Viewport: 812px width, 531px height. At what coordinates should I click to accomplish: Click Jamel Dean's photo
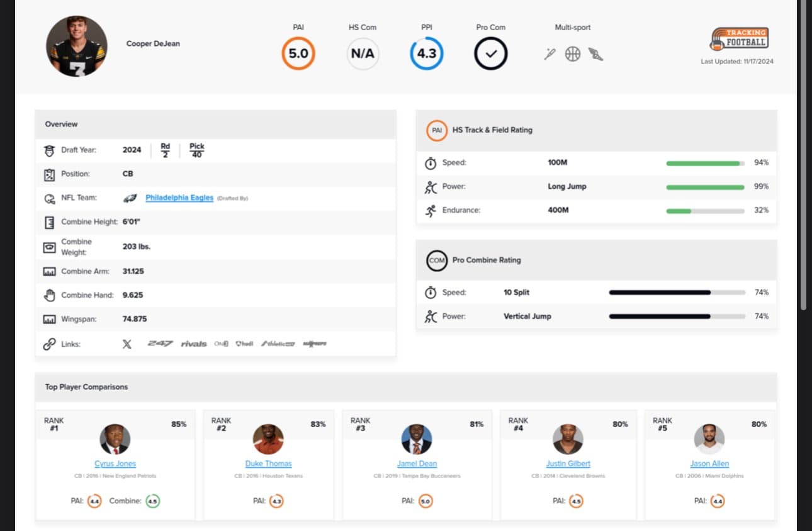tap(417, 439)
